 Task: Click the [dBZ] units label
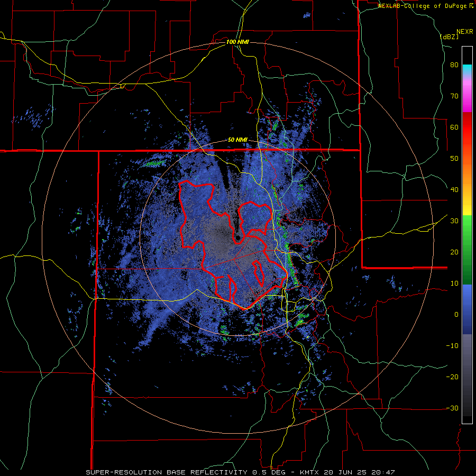point(449,36)
